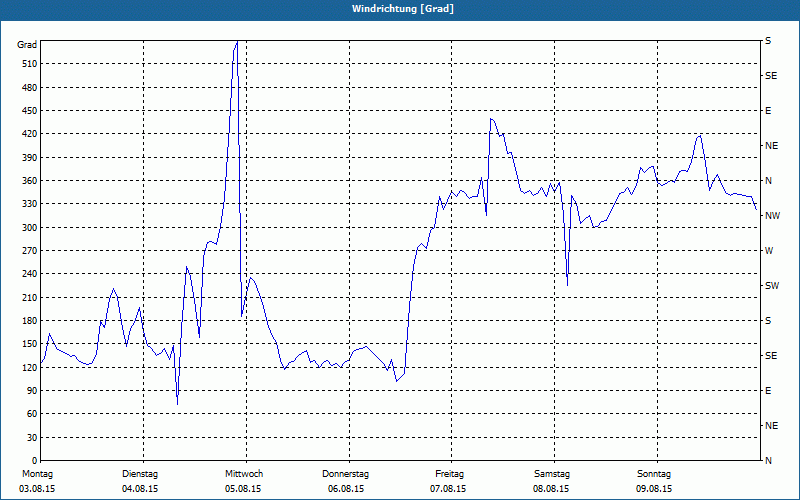The height and width of the screenshot is (500, 800).
Task: Click the 120 left axis value
Action: click(x=31, y=367)
